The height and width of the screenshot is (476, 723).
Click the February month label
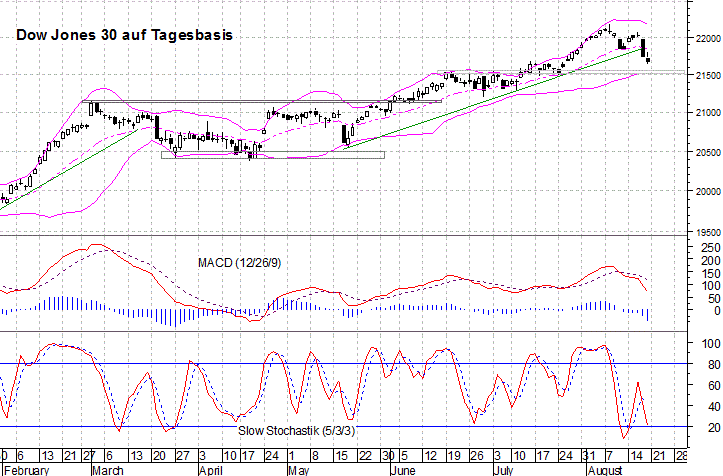click(x=26, y=470)
